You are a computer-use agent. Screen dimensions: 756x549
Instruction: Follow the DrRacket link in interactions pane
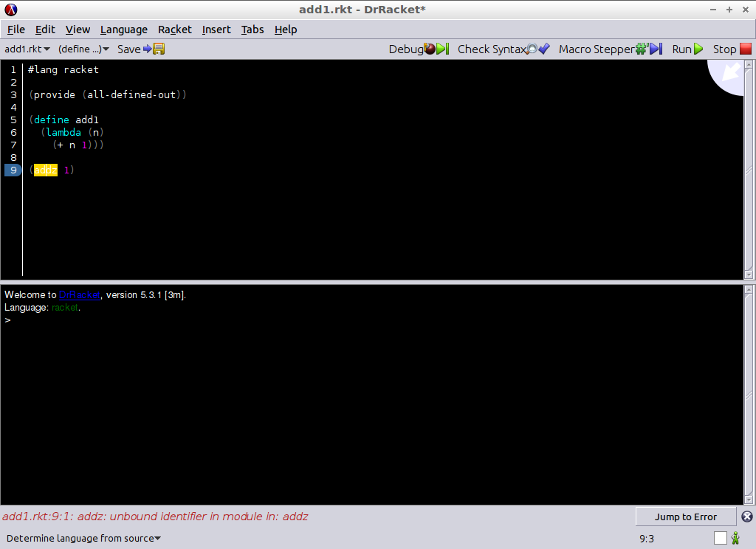[x=80, y=295]
